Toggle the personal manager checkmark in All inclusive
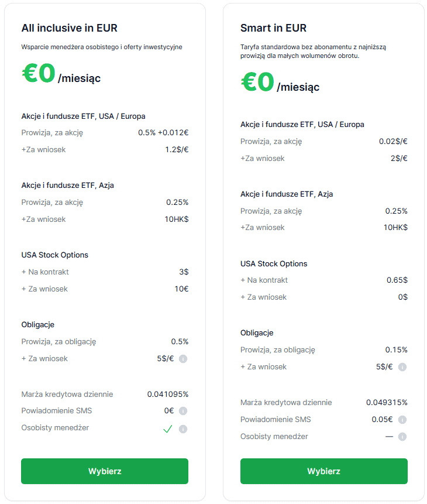427x504 pixels. (x=168, y=428)
